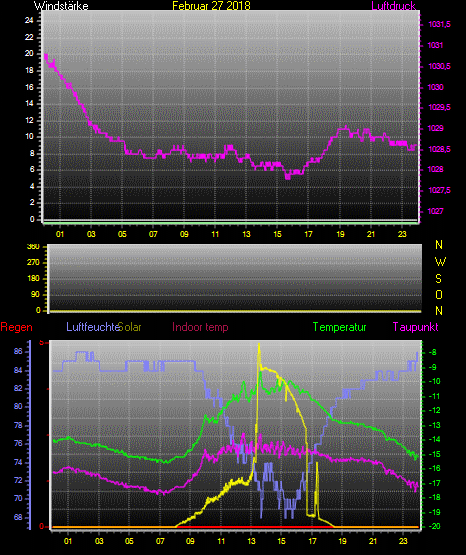Click the 270 degree axis label
The height and width of the screenshot is (555, 466).
pyautogui.click(x=33, y=263)
